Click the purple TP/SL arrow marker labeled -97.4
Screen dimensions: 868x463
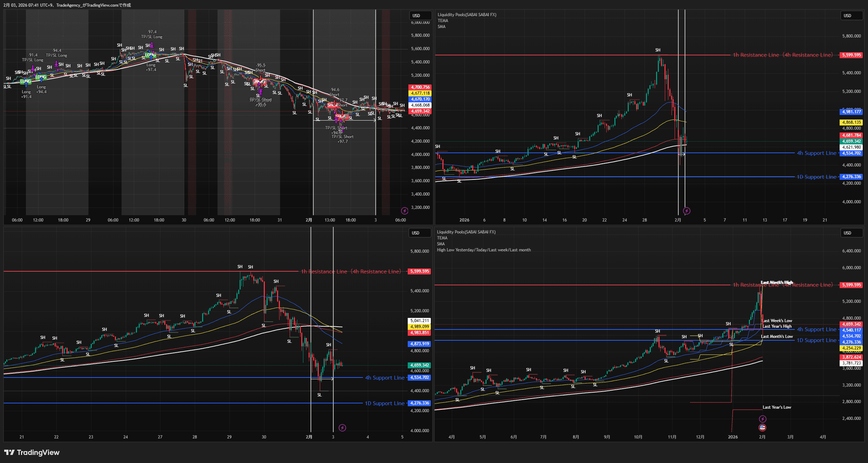pos(152,45)
